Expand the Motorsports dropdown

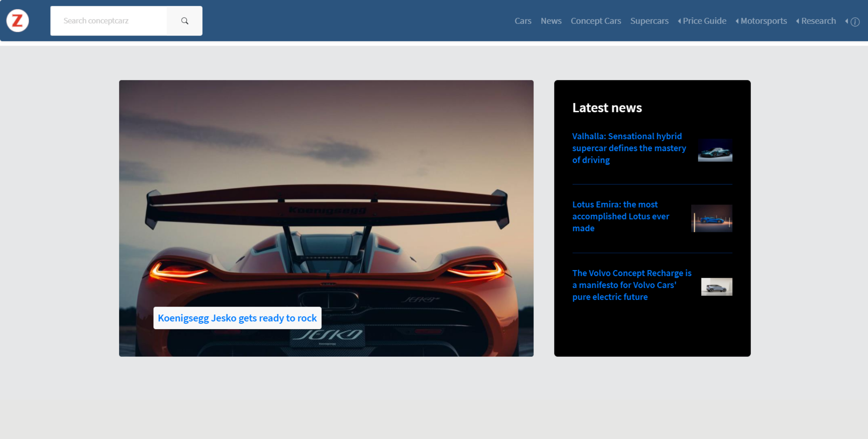pos(761,21)
